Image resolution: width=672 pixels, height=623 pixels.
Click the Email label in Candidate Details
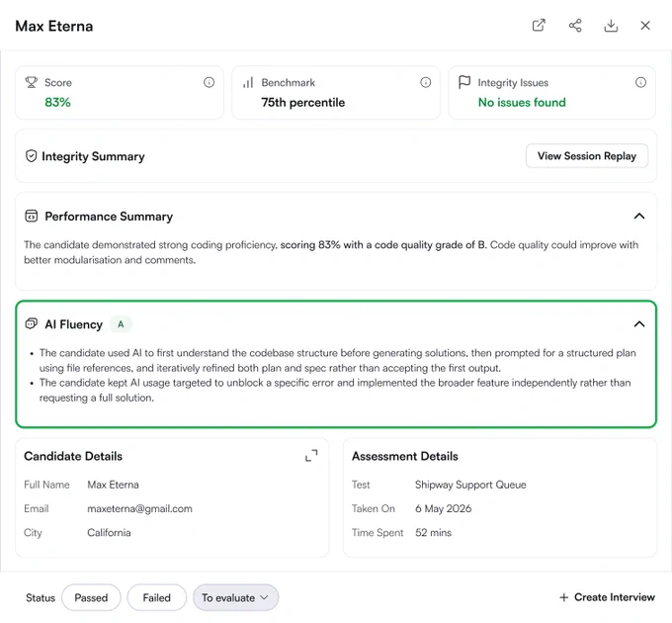[x=36, y=508]
